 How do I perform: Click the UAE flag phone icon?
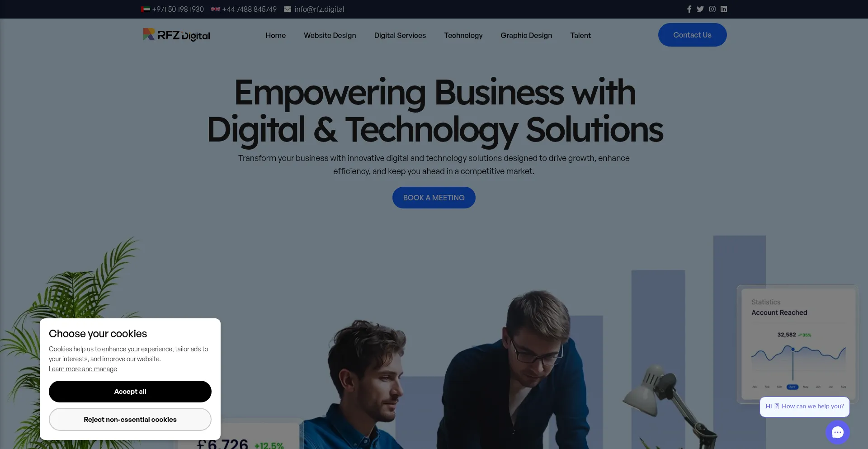146,9
